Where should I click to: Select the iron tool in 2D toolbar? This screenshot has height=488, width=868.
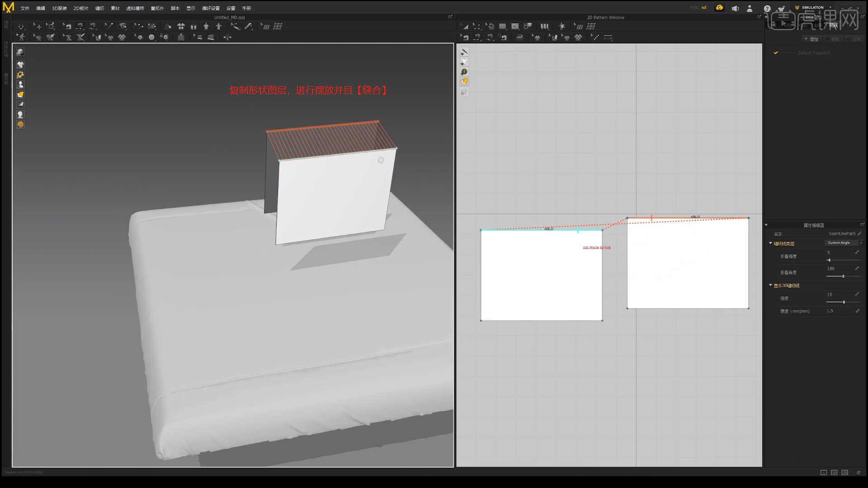pyautogui.click(x=519, y=38)
